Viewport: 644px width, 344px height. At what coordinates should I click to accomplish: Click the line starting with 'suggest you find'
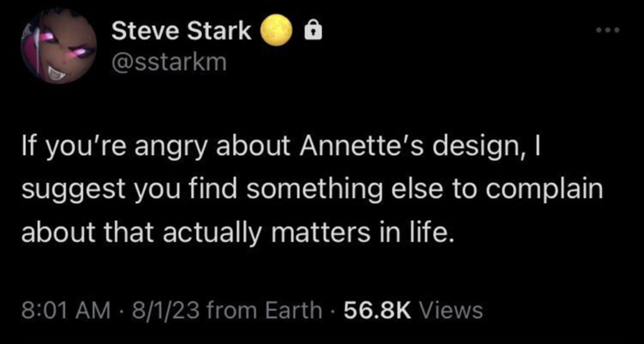click(x=310, y=190)
